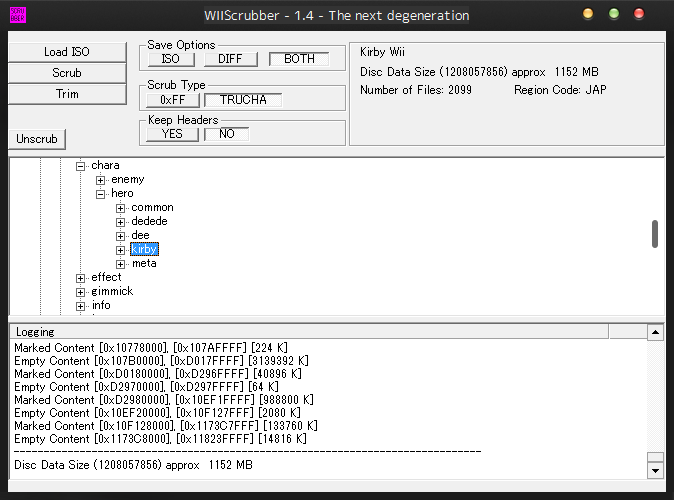This screenshot has height=500, width=674.
Task: Click the file tree vertical scrollbar thumb
Action: click(655, 234)
